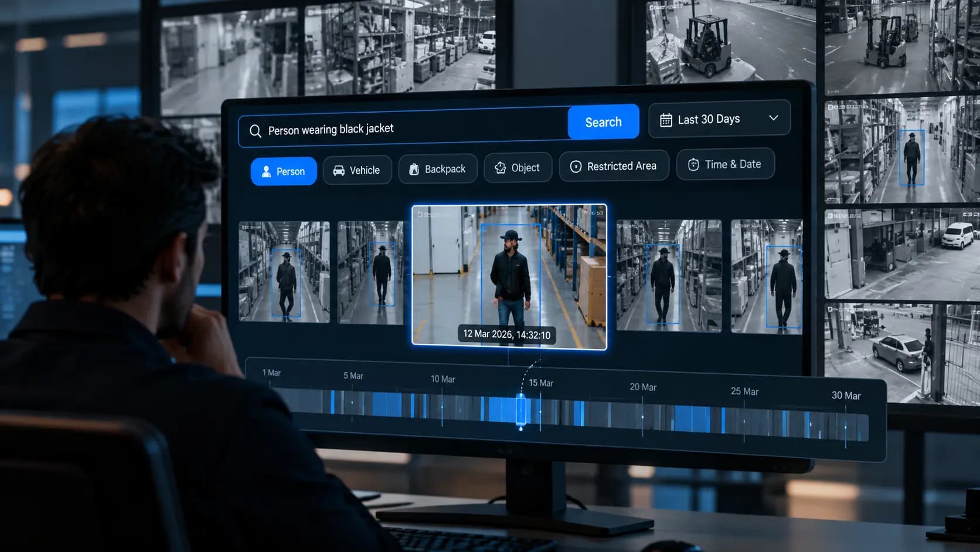980x552 pixels.
Task: Toggle the Object filter chip
Action: [518, 168]
